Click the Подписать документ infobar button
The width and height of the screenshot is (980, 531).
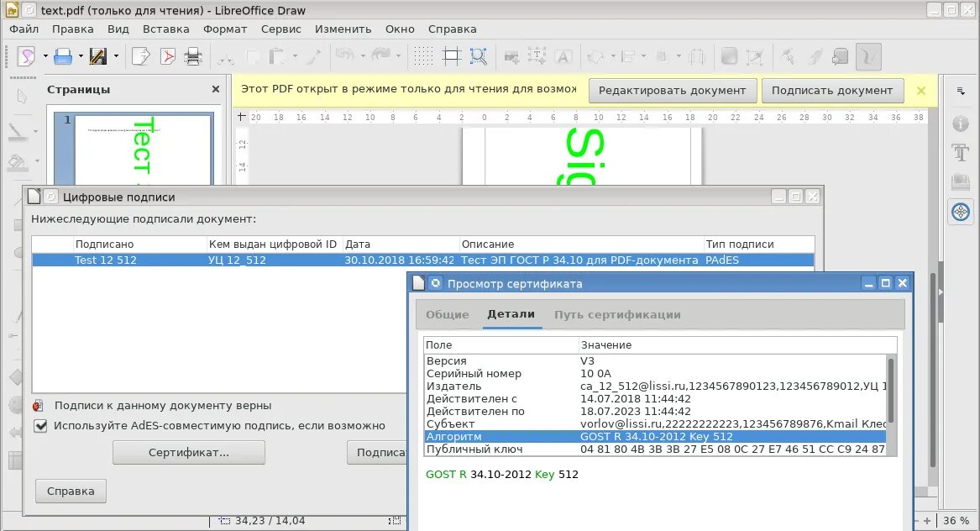pos(832,91)
